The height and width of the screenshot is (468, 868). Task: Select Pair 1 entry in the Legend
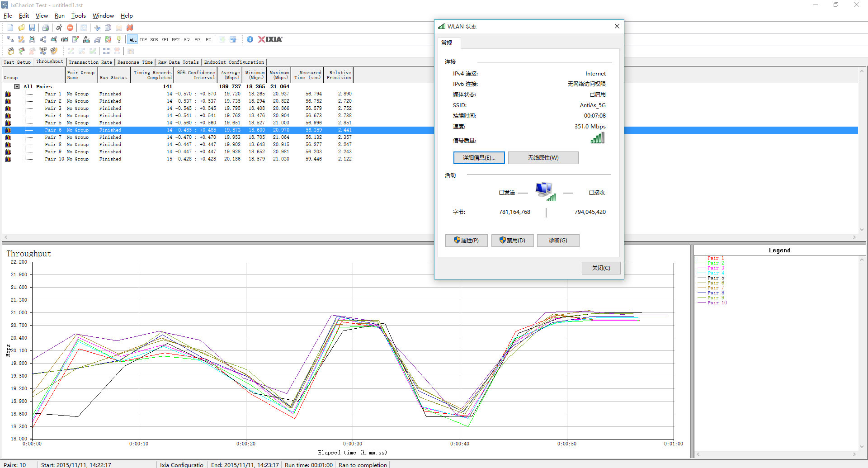(715, 258)
